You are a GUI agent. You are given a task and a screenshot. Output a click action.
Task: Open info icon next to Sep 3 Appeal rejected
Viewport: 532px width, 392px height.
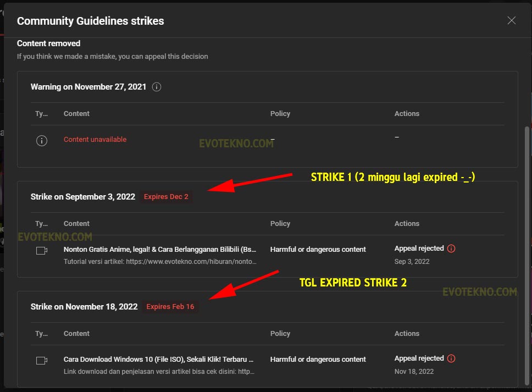coord(451,249)
